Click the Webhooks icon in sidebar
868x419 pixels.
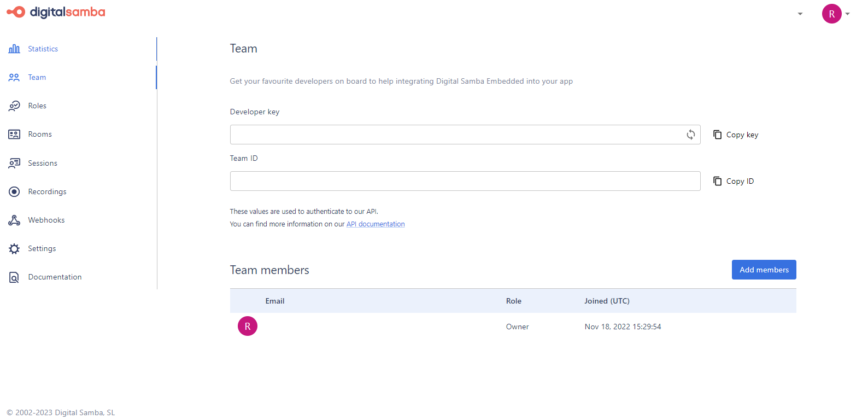(14, 220)
